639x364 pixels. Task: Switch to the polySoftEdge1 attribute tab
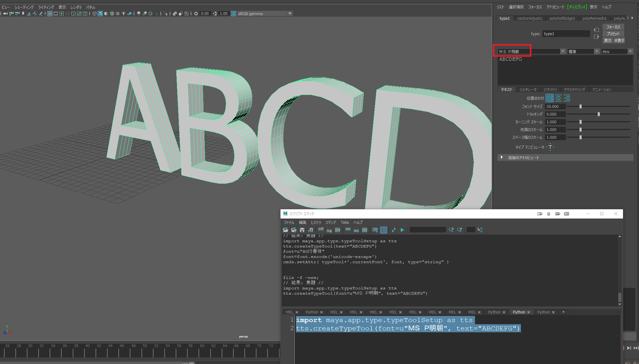[562, 18]
